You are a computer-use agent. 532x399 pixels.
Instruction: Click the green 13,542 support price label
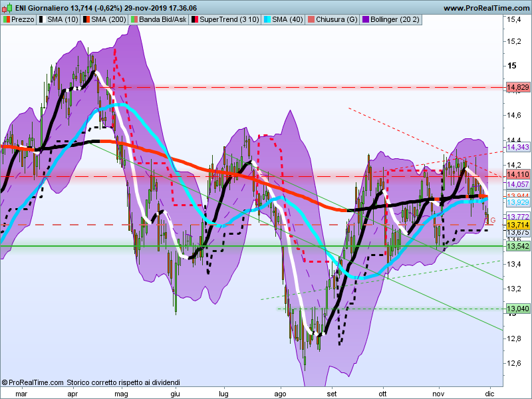pyautogui.click(x=518, y=245)
